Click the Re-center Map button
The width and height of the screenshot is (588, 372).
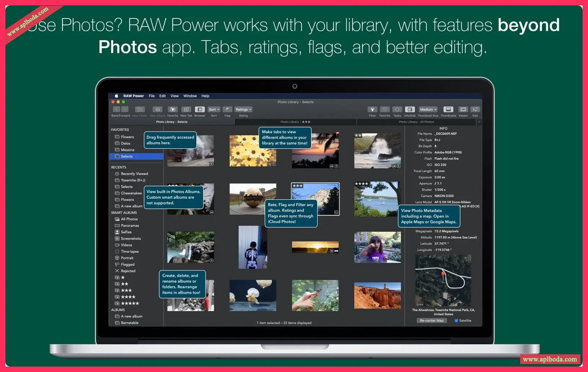pyautogui.click(x=431, y=321)
